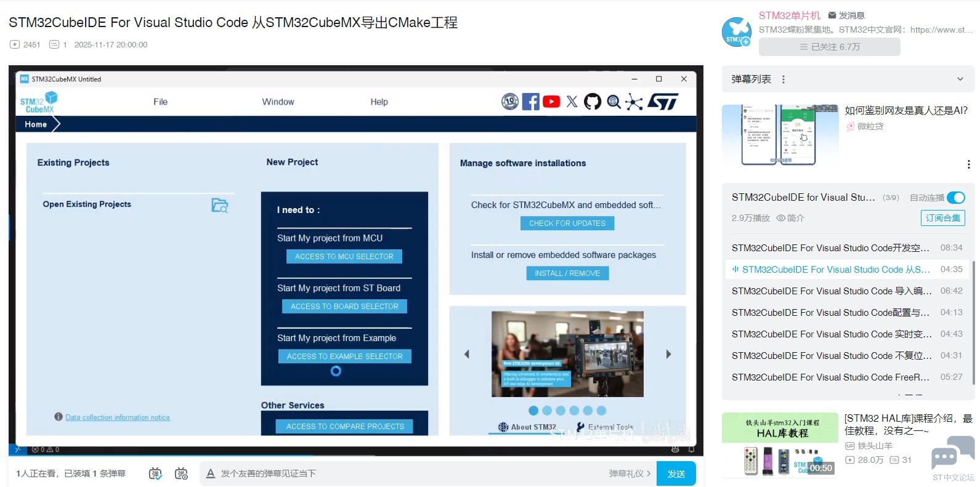980x487 pixels.
Task: Click the 发消息 envelope icon
Action: 832,15
